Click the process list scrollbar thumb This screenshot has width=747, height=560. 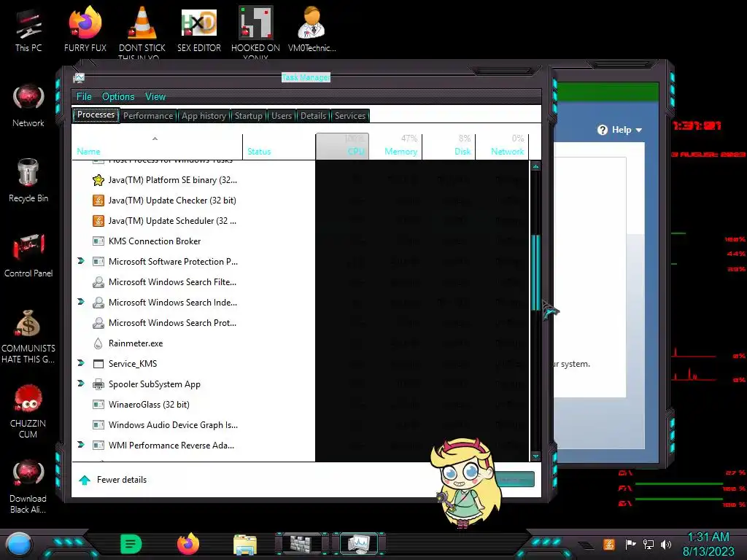coord(535,273)
